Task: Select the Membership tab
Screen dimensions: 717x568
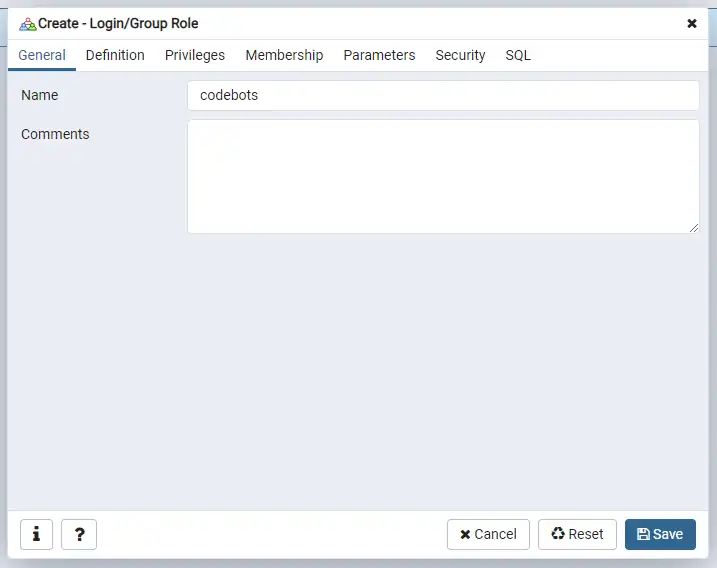Action: coord(284,55)
